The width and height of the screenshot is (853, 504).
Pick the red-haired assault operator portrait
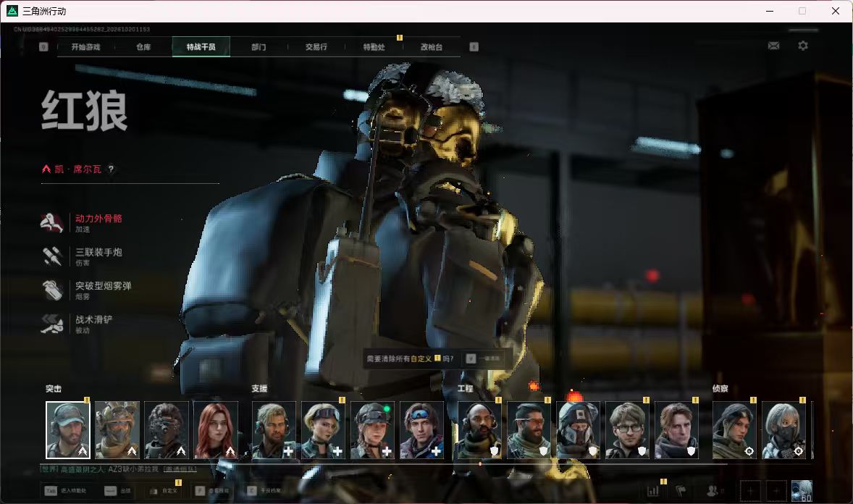[x=216, y=430]
